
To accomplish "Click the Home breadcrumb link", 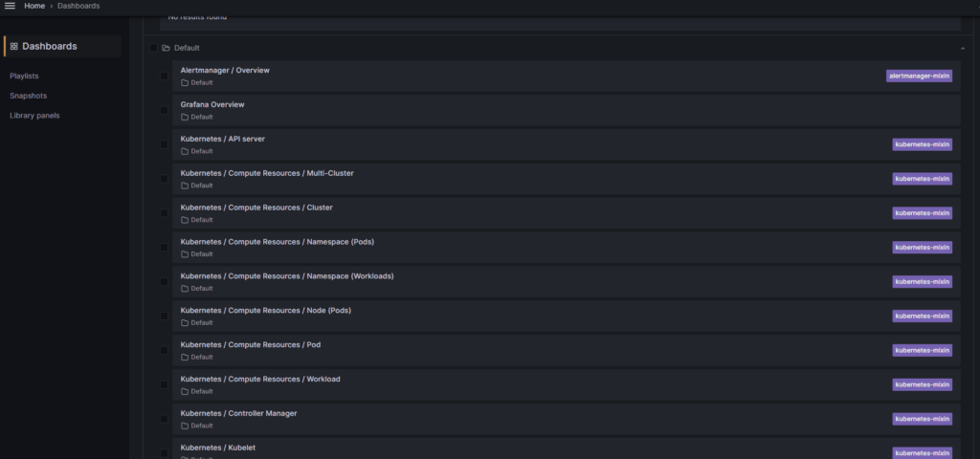I will pos(34,6).
